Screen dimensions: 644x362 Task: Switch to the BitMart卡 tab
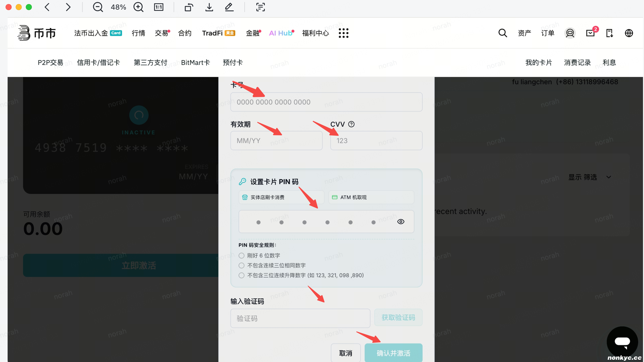[x=195, y=63]
